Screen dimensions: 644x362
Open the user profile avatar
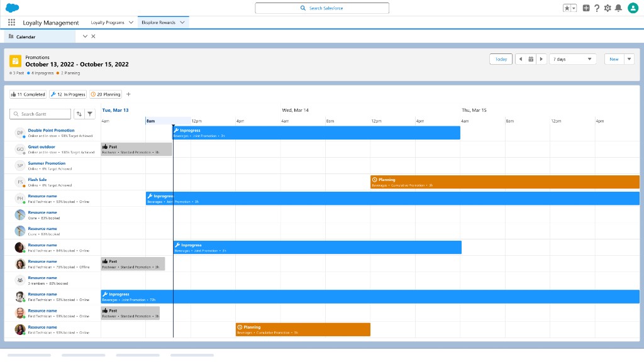click(x=633, y=8)
